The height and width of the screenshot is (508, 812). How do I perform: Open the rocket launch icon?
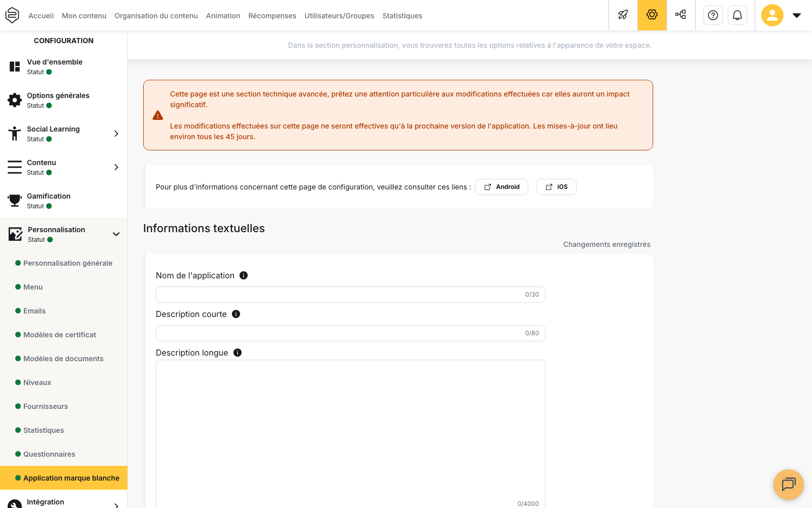click(x=623, y=15)
